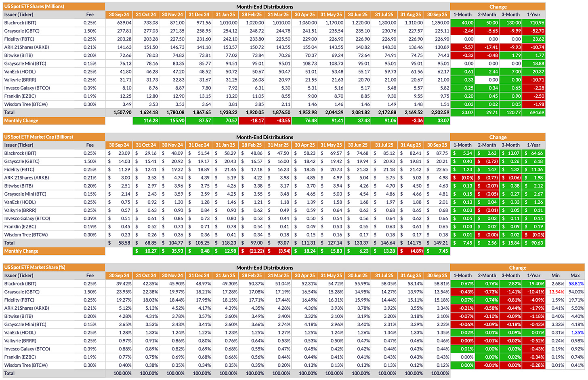Select 76.13 in the Grayscale Mini shares row
The image size is (588, 380).
(x=125, y=63)
